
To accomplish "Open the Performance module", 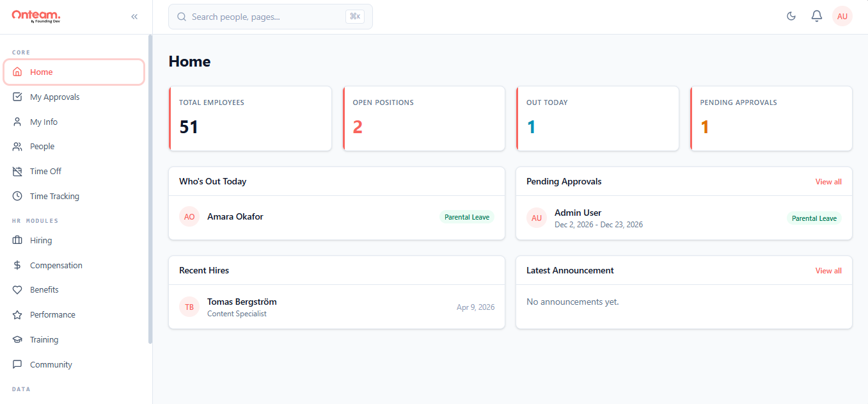I will [74, 315].
